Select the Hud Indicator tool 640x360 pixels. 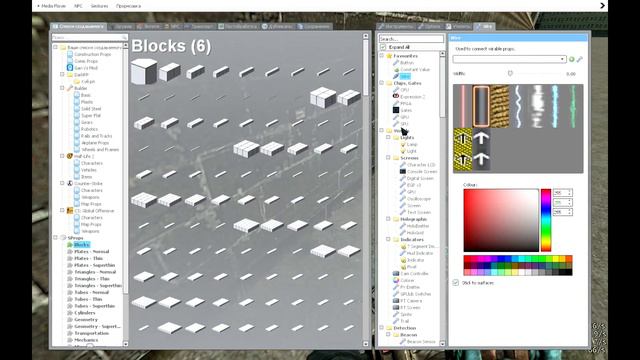pos(420,253)
